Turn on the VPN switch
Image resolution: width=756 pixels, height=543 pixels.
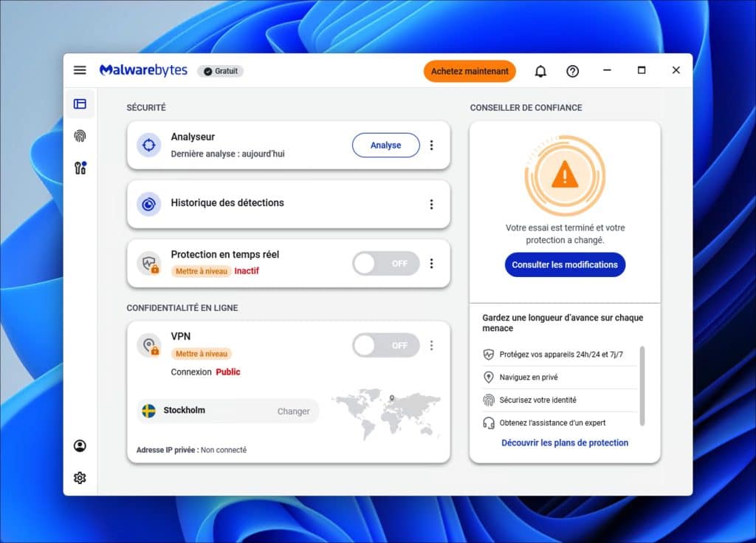385,345
